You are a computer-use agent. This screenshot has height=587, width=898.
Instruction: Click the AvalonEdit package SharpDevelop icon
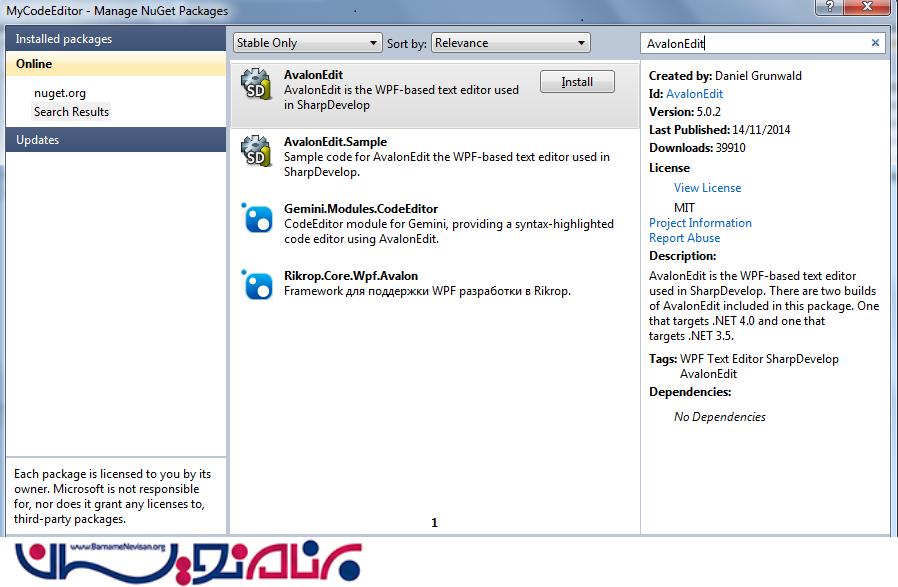255,84
